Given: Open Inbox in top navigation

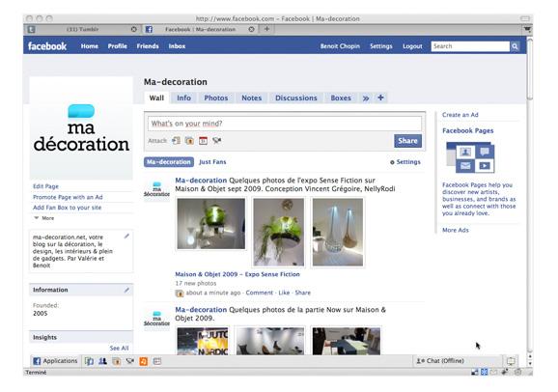Looking at the screenshot, I should click(177, 46).
